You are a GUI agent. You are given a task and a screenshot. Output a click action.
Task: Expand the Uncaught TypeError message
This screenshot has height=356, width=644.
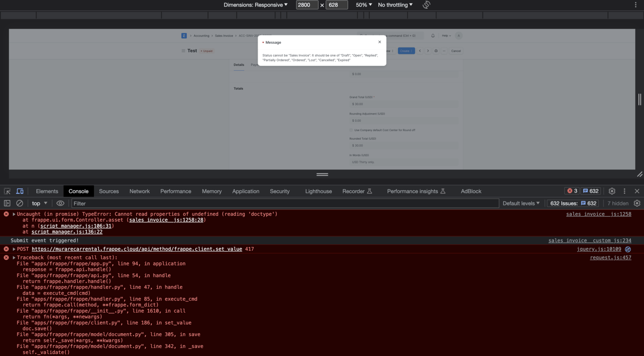(x=14, y=214)
